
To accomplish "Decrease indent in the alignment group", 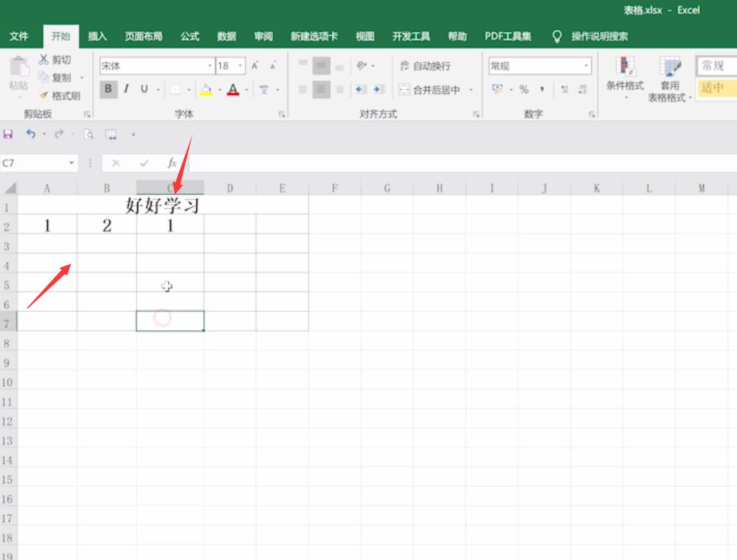I will coord(361,89).
